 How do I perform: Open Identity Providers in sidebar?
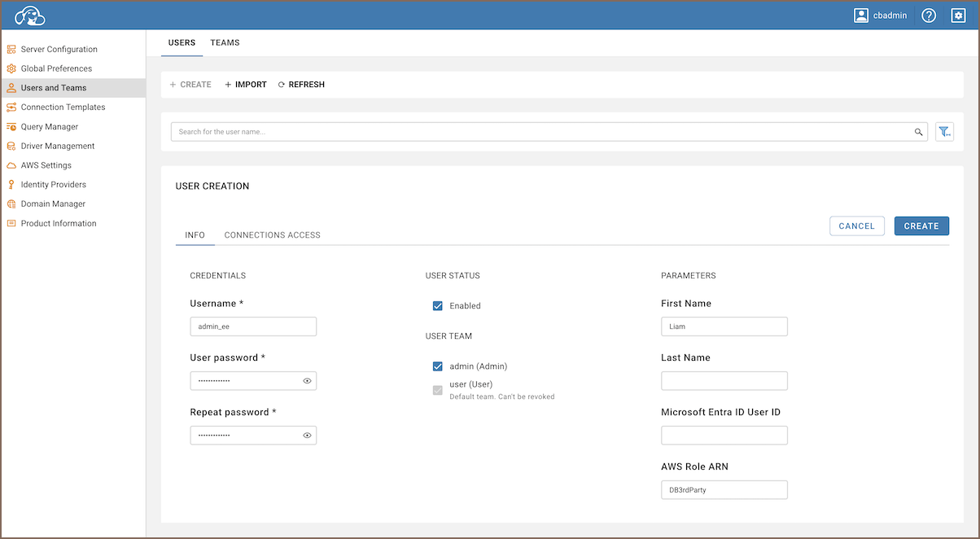pyautogui.click(x=53, y=185)
